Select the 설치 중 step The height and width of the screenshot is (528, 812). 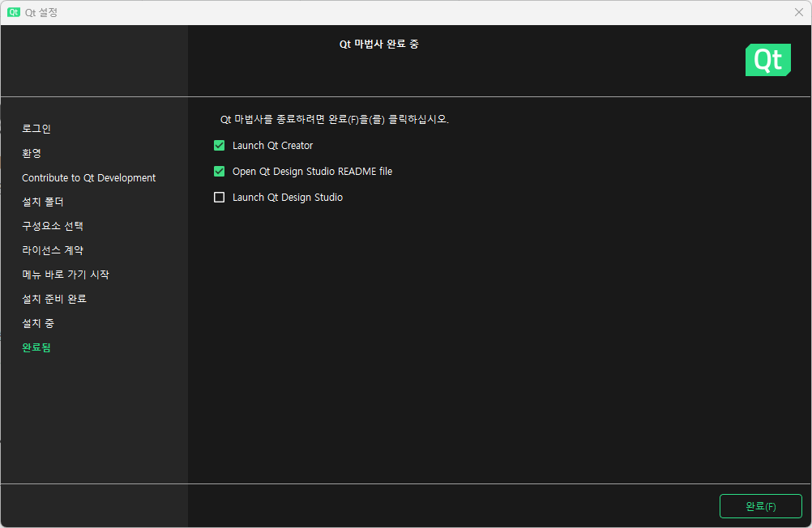click(x=38, y=323)
